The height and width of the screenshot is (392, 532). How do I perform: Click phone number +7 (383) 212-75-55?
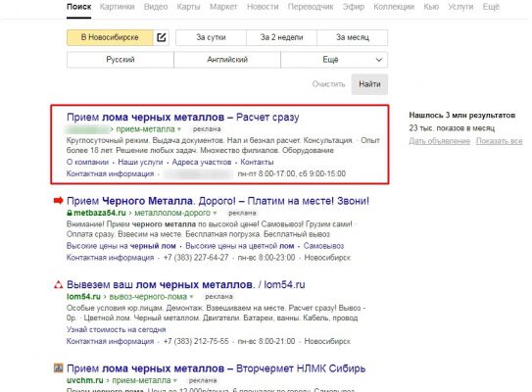196,341
